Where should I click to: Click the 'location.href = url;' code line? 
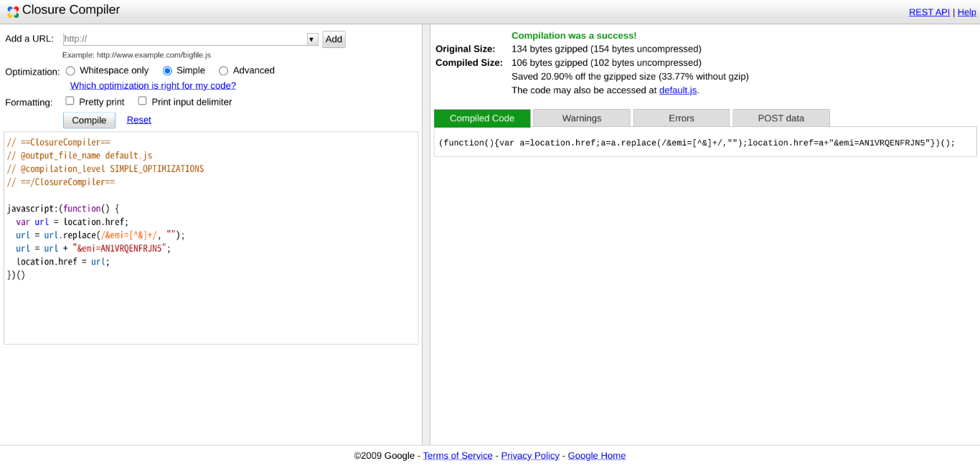63,262
